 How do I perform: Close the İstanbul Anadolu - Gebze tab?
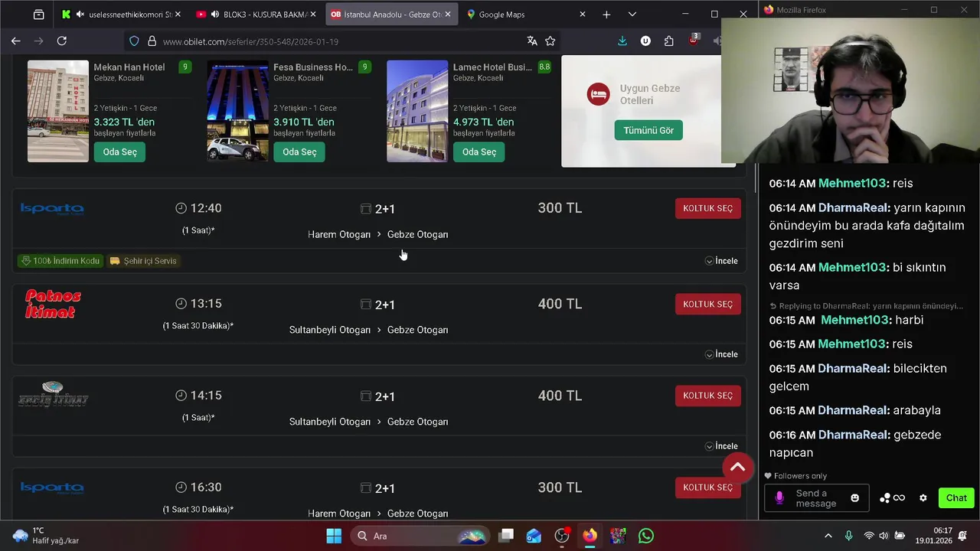449,15
